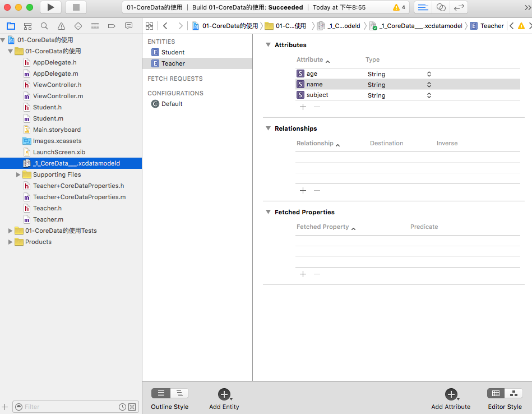532x414 pixels.
Task: Open the _1_C...odeld breadcrumb
Action: [339, 26]
